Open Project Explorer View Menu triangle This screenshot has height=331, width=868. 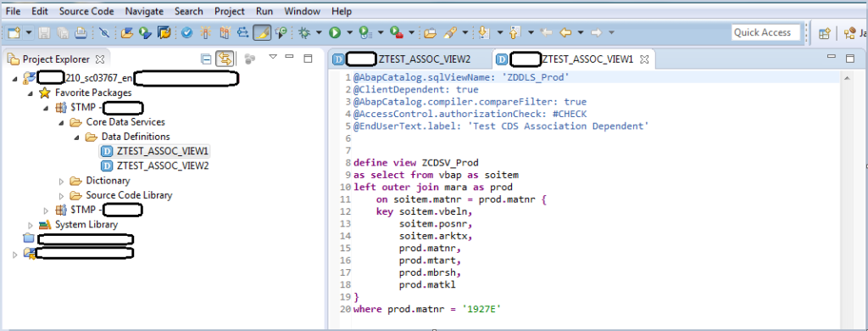[272, 57]
